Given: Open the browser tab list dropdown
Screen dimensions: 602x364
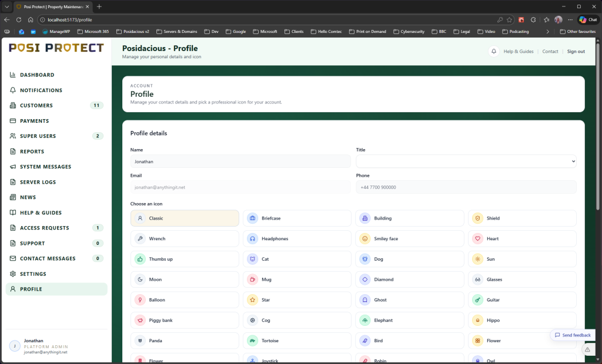Looking at the screenshot, I should pos(6,6).
